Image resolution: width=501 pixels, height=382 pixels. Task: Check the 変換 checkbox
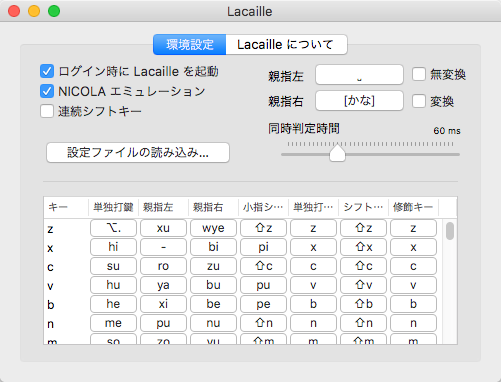coord(419,101)
